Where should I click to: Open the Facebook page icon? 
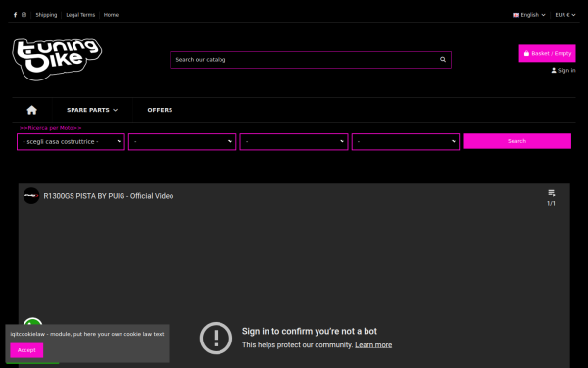click(15, 15)
